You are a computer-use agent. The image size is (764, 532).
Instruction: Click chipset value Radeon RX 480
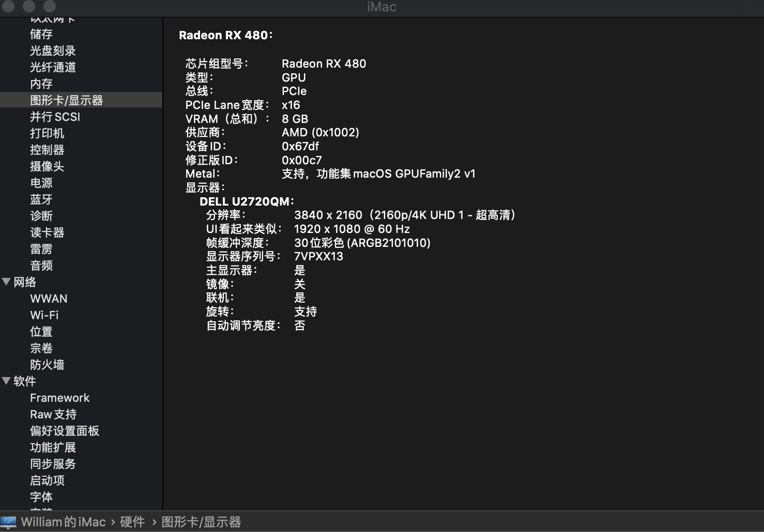[324, 64]
